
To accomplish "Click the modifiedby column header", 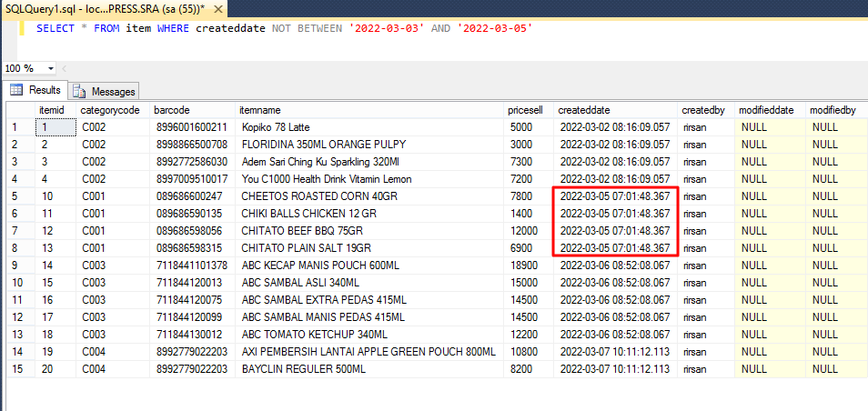I will pos(836,110).
